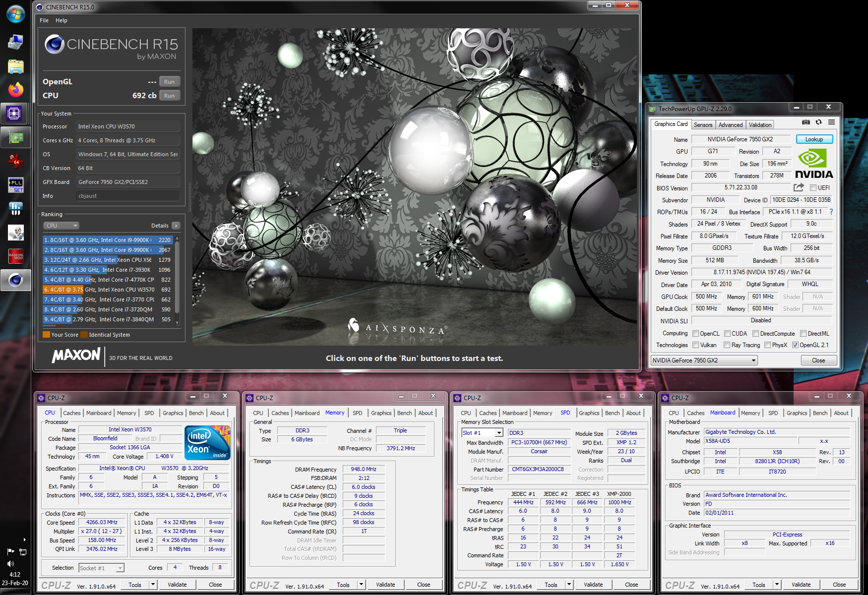Toggle the PhysX checkbox
The image size is (868, 595).
(x=767, y=345)
